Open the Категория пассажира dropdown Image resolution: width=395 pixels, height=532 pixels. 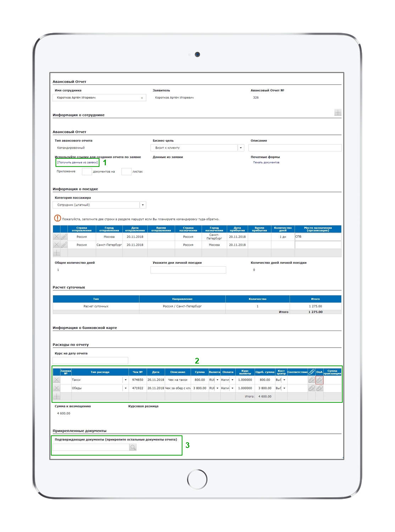click(143, 205)
